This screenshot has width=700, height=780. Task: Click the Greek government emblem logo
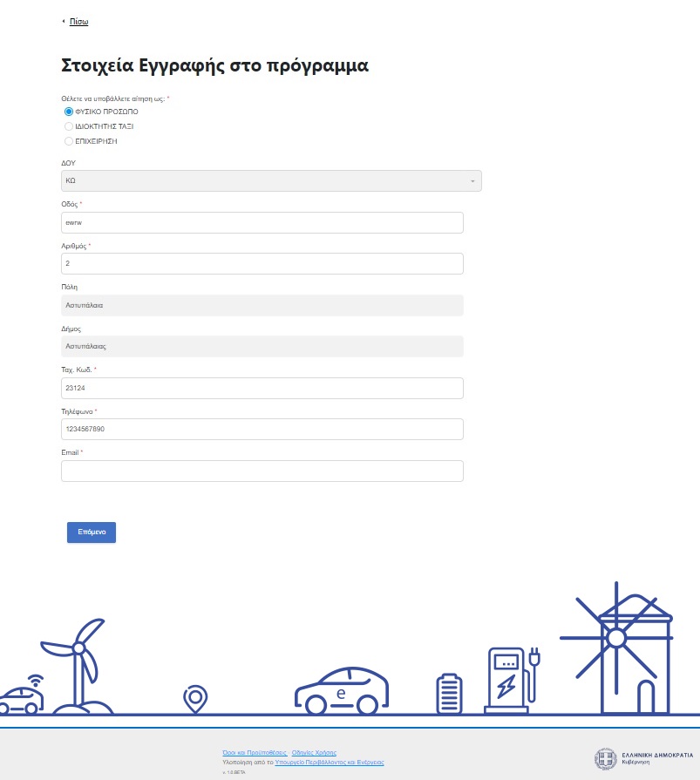[x=605, y=758]
